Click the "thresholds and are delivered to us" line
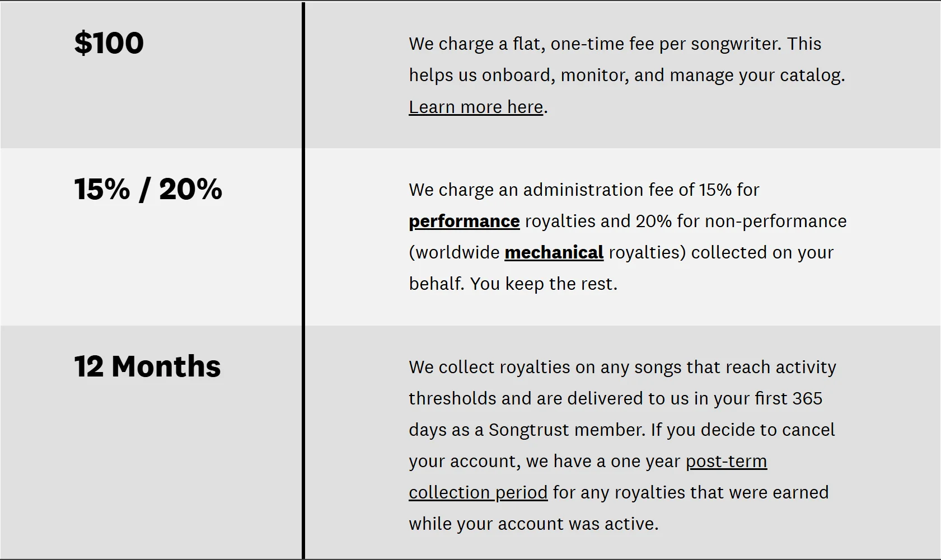 coord(615,398)
